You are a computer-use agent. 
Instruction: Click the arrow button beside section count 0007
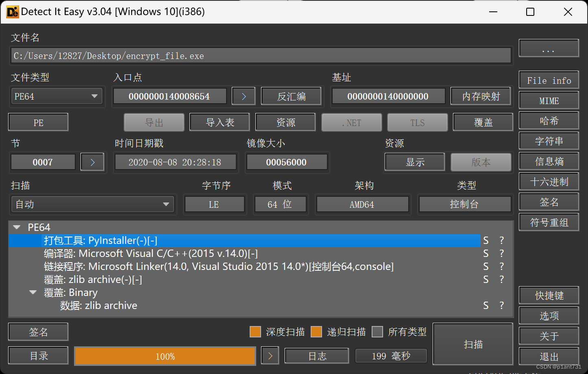tap(92, 162)
